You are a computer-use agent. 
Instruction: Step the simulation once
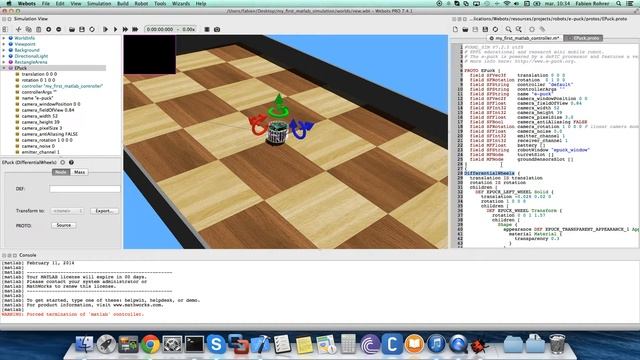[105, 29]
